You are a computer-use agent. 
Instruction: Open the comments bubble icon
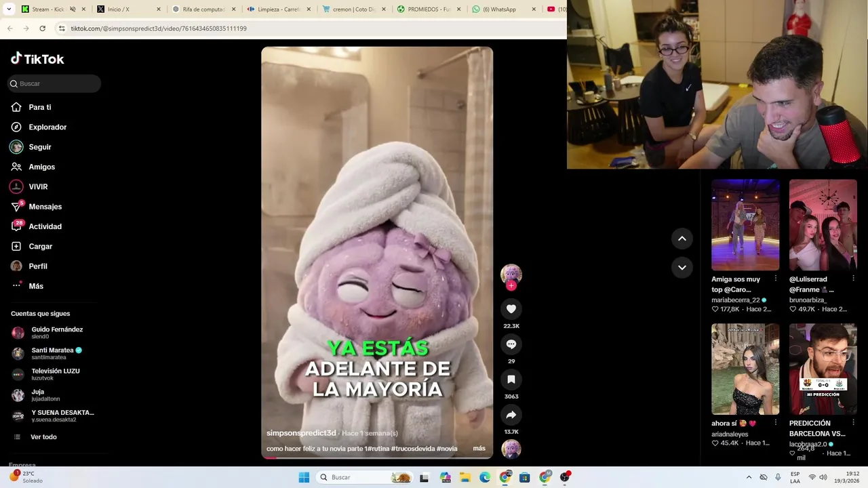[511, 344]
